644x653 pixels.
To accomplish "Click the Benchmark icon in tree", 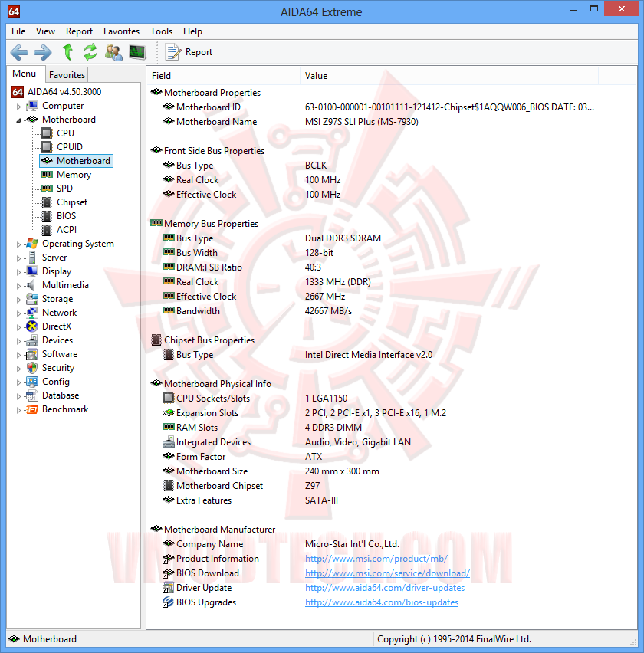I will point(32,409).
